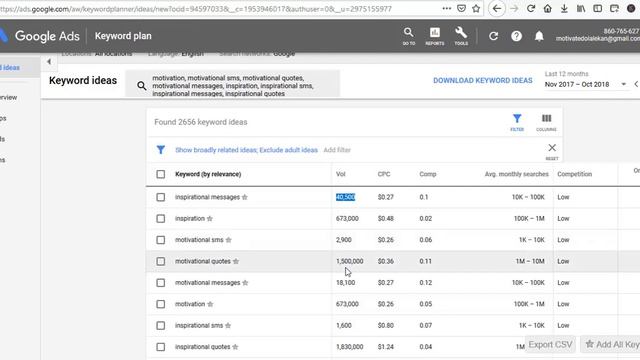
Task: Go to browser home page
Action: (547, 9)
